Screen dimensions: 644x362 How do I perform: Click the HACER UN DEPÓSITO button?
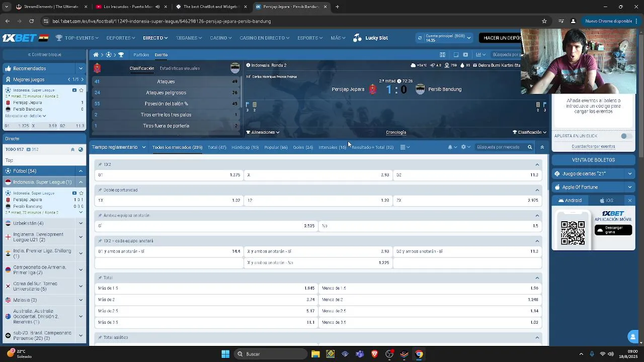[500, 38]
